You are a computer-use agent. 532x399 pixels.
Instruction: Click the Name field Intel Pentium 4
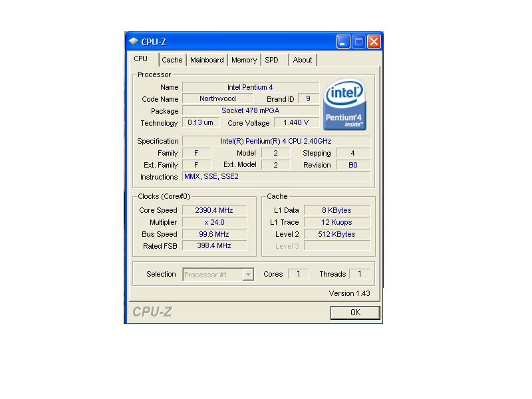tap(251, 87)
